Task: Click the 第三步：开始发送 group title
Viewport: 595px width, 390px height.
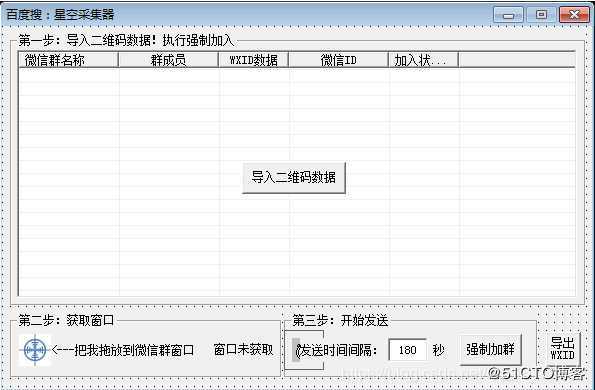Action: [340, 320]
